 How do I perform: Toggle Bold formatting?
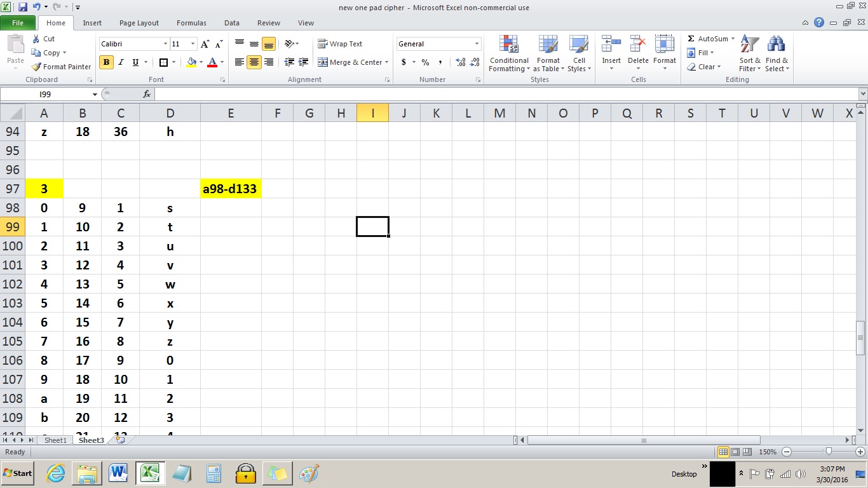click(106, 62)
